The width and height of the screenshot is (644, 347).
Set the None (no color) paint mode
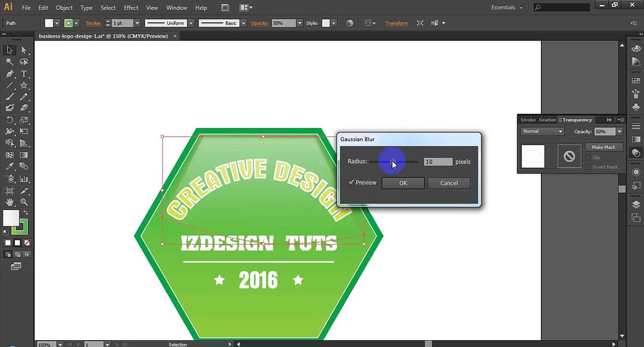[27, 243]
